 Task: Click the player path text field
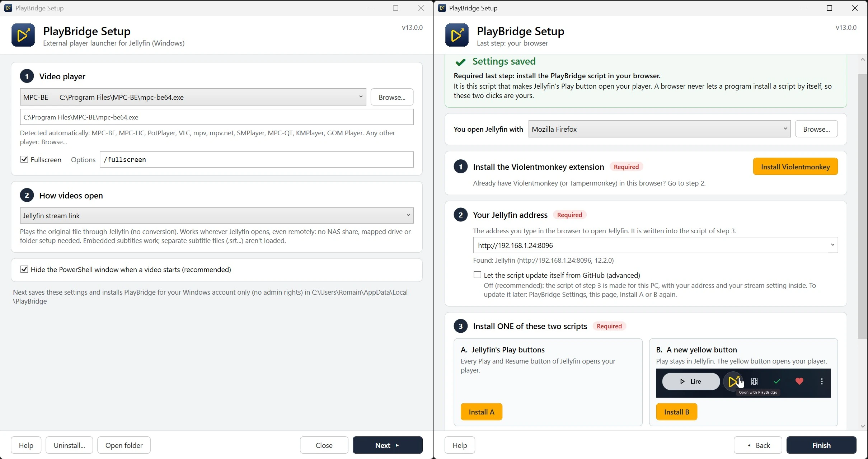[217, 117]
